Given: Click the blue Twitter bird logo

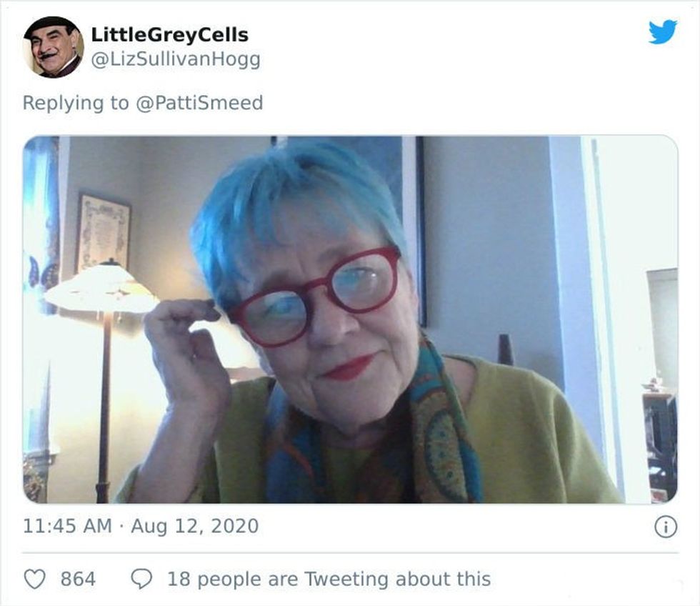Looking at the screenshot, I should (x=663, y=31).
